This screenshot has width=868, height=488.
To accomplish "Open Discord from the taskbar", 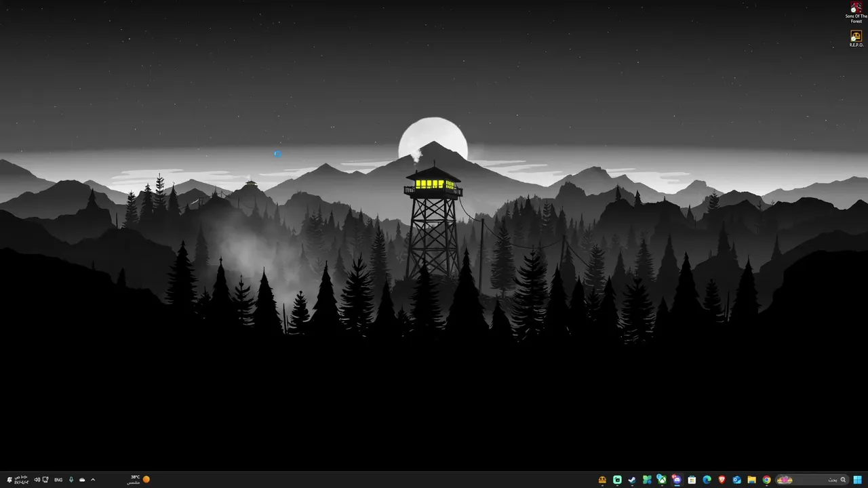I will tap(677, 480).
